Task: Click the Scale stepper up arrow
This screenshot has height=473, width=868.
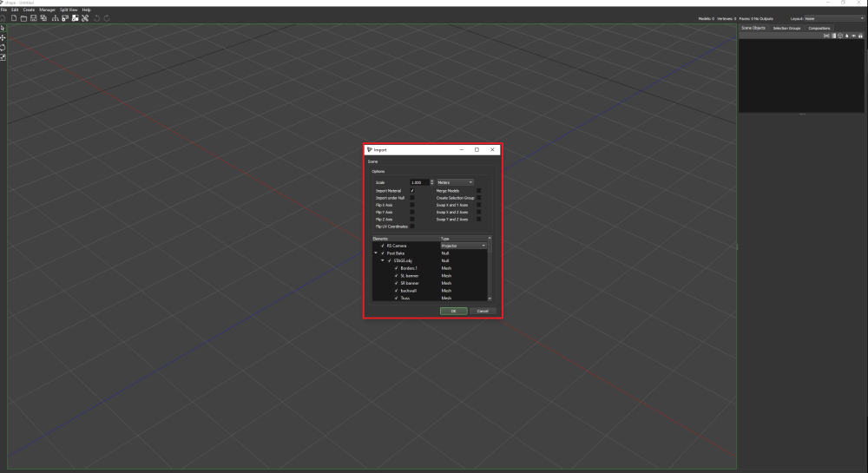Action: 432,181
